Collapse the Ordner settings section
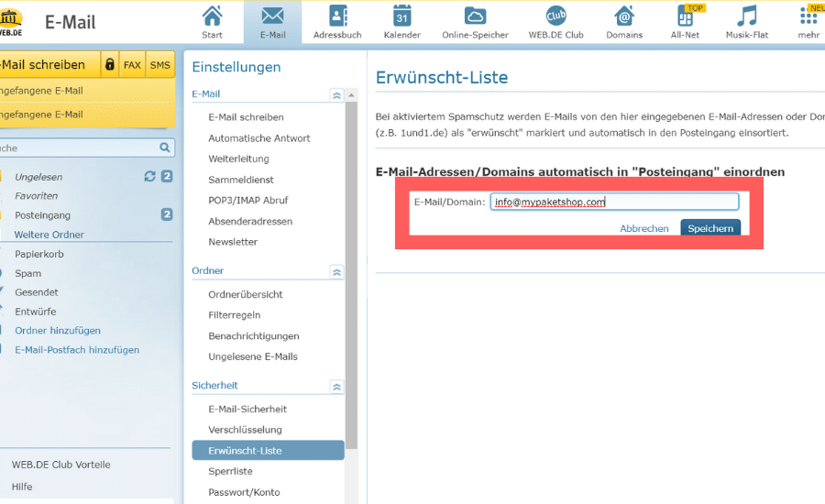825x504 pixels. 336,271
